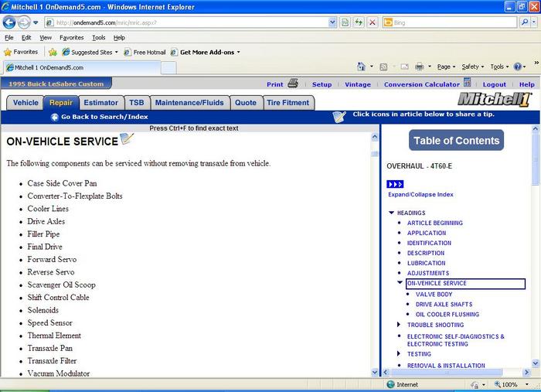Image resolution: width=541 pixels, height=392 pixels.
Task: Click the calculator icon beside Conversion Calculator
Action: pos(467,83)
